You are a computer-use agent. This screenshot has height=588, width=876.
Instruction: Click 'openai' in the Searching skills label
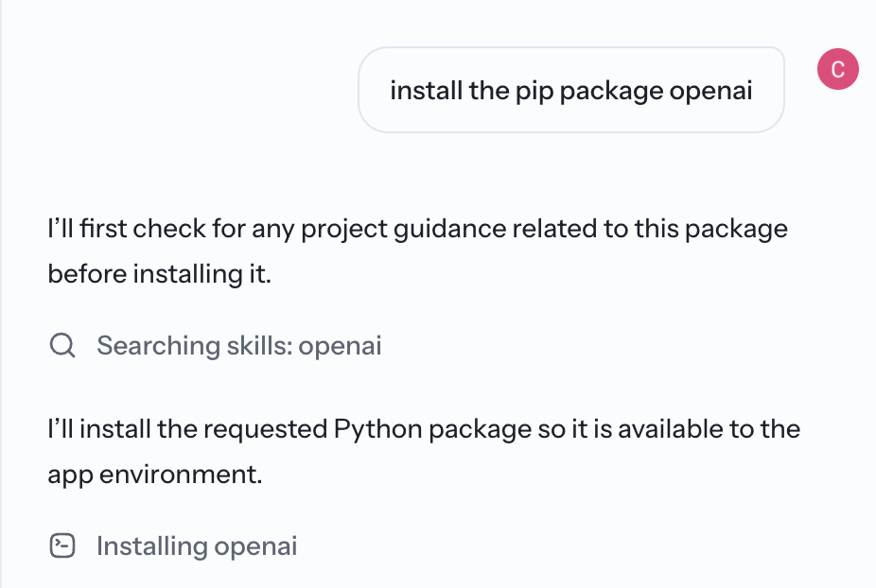tap(340, 346)
